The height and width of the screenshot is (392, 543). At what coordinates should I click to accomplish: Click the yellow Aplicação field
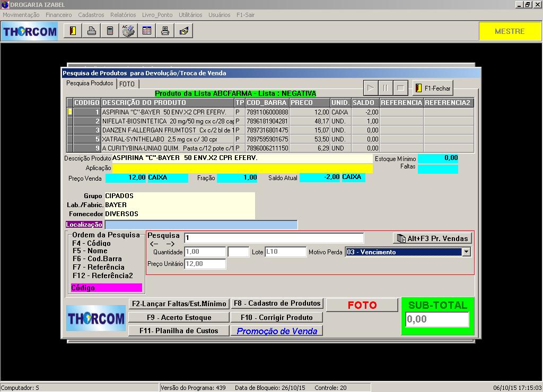pyautogui.click(x=242, y=168)
